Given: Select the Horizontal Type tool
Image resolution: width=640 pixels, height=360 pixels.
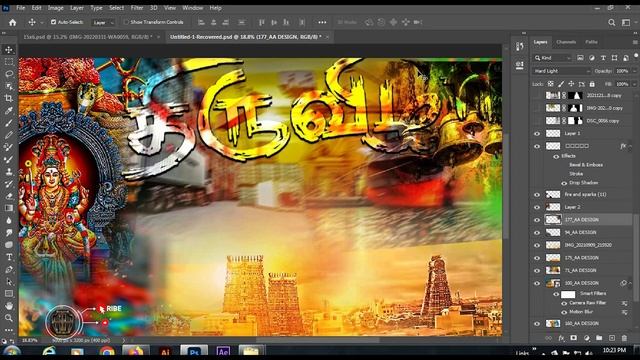Looking at the screenshot, I should coord(9,257).
